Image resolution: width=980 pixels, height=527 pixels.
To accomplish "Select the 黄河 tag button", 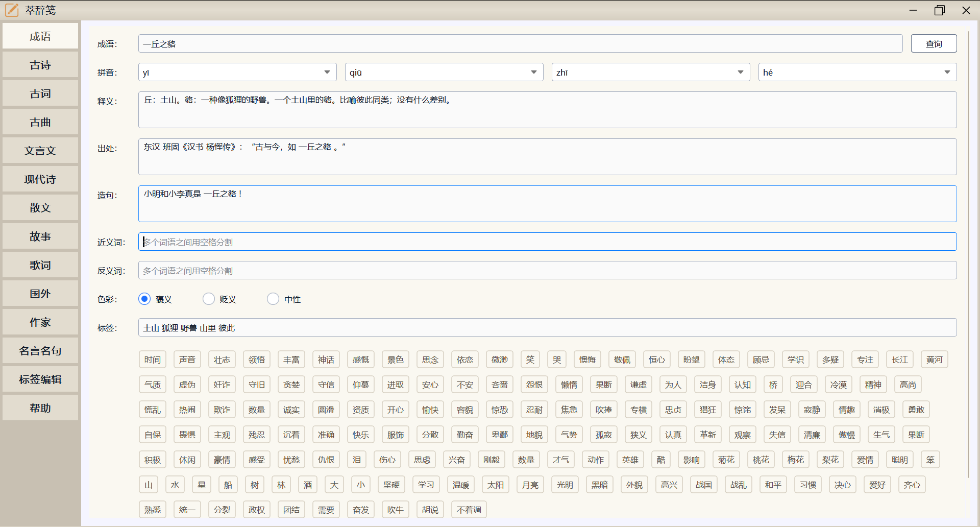I will tap(935, 360).
